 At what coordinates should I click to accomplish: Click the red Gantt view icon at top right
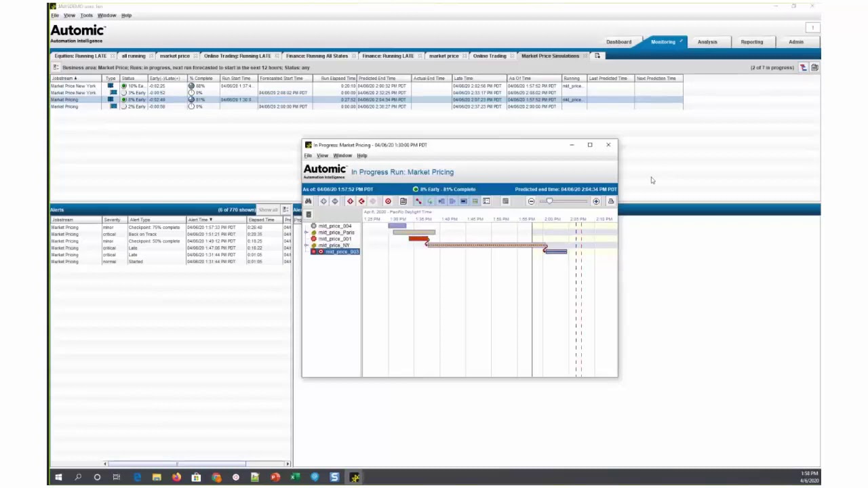click(x=803, y=68)
